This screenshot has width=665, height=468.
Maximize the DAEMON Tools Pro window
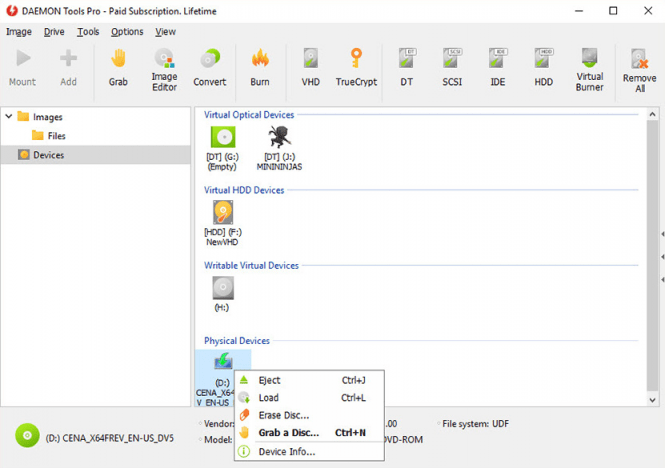(613, 11)
